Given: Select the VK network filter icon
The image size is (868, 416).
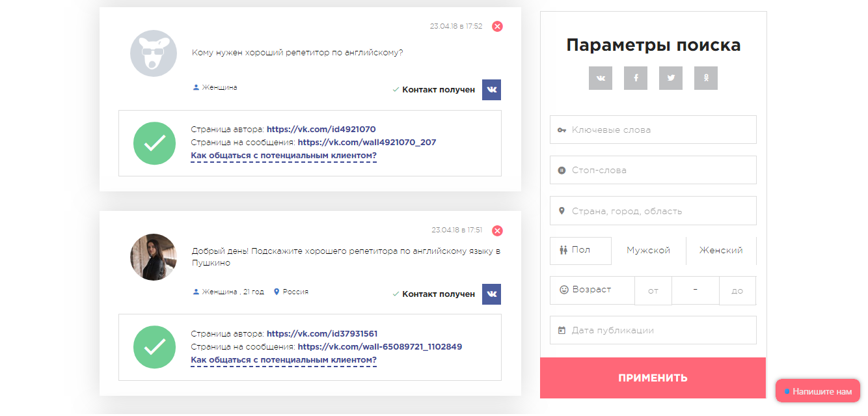Looking at the screenshot, I should 600,77.
